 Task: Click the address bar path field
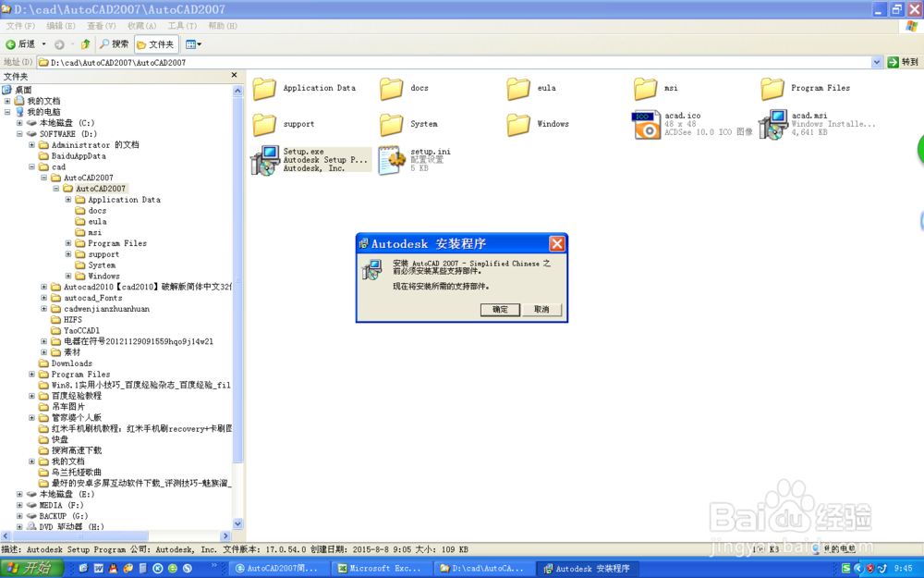pos(454,62)
